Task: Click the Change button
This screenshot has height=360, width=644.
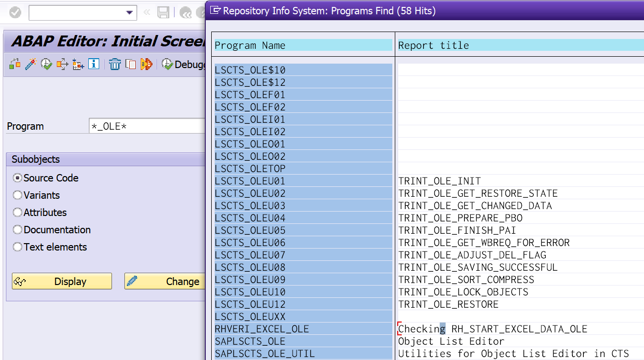Action: [x=165, y=281]
